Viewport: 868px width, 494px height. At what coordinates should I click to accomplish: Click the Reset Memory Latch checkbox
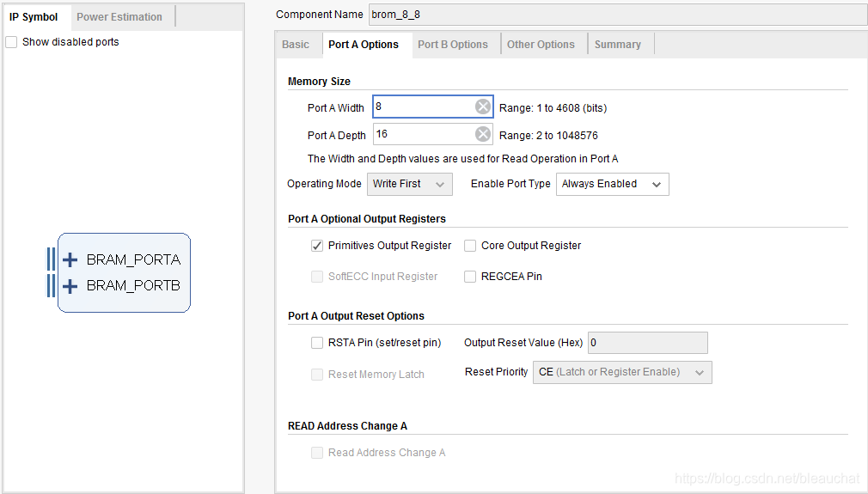pyautogui.click(x=316, y=375)
